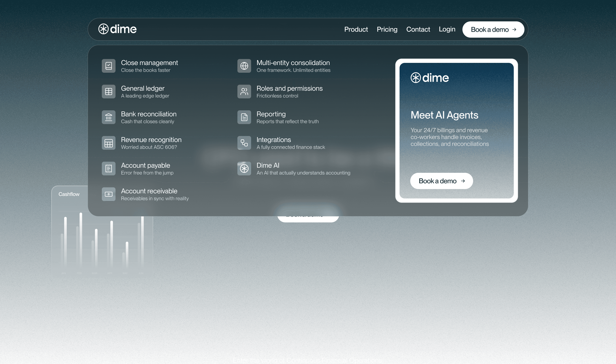Screen dimensions: 616x364
Task: Click the Reporting document icon
Action: [x=244, y=117]
